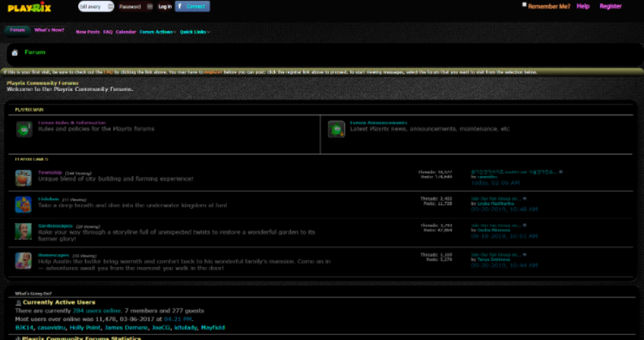Click the Facebook Connect button
This screenshot has height=340, width=644.
click(x=192, y=6)
